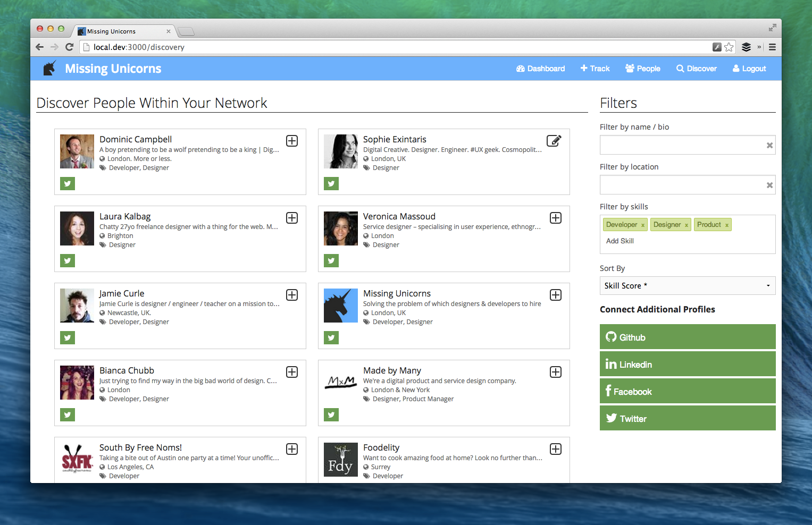The height and width of the screenshot is (525, 812).
Task: Open Sophie Exintaris's Twitter icon
Action: pyautogui.click(x=331, y=183)
